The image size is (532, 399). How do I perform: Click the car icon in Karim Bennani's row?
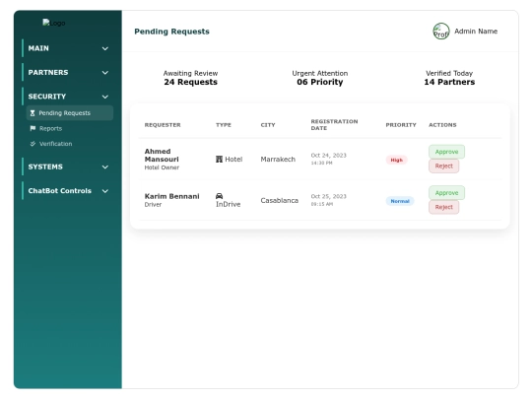click(x=219, y=196)
